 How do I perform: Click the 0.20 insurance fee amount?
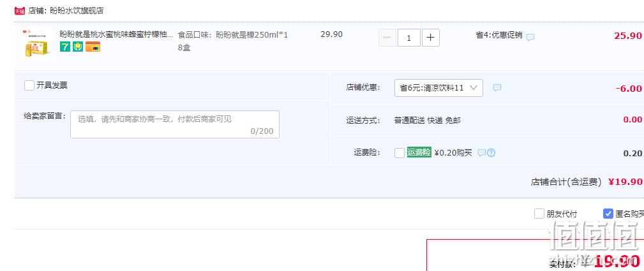(x=633, y=154)
